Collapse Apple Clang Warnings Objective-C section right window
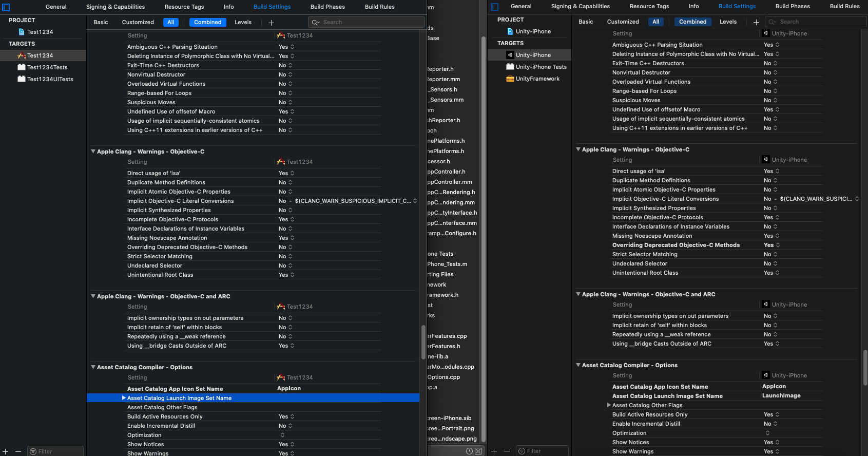This screenshot has width=868, height=456. pyautogui.click(x=578, y=149)
